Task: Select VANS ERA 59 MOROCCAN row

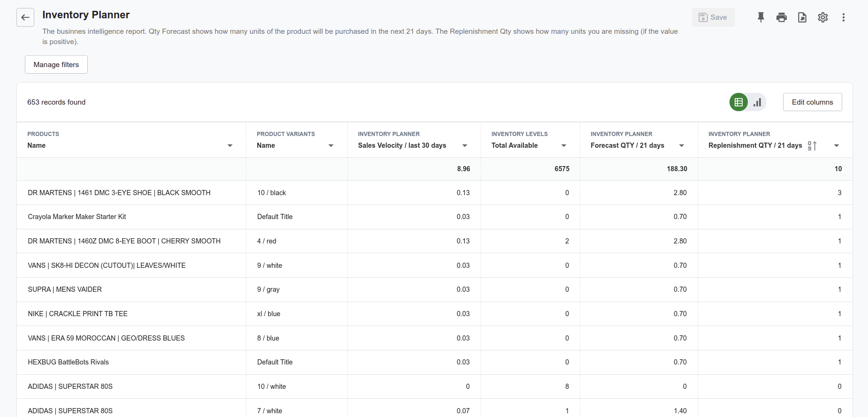Action: (x=434, y=338)
